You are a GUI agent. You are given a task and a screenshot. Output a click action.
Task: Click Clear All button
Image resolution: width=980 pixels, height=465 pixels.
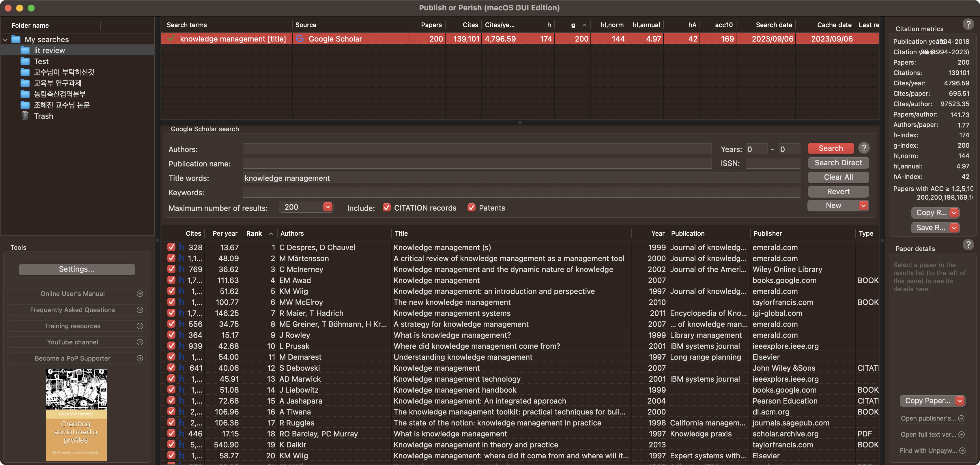(838, 177)
